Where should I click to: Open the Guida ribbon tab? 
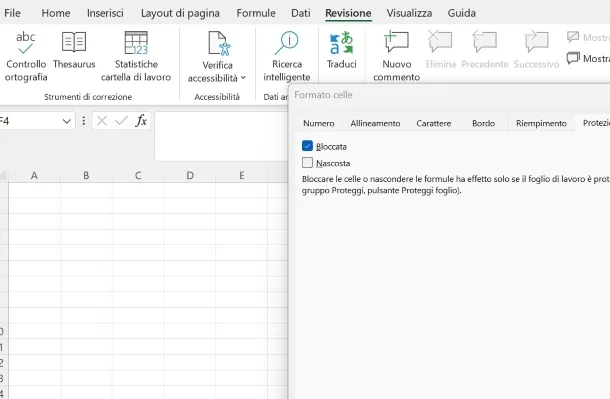pos(461,13)
